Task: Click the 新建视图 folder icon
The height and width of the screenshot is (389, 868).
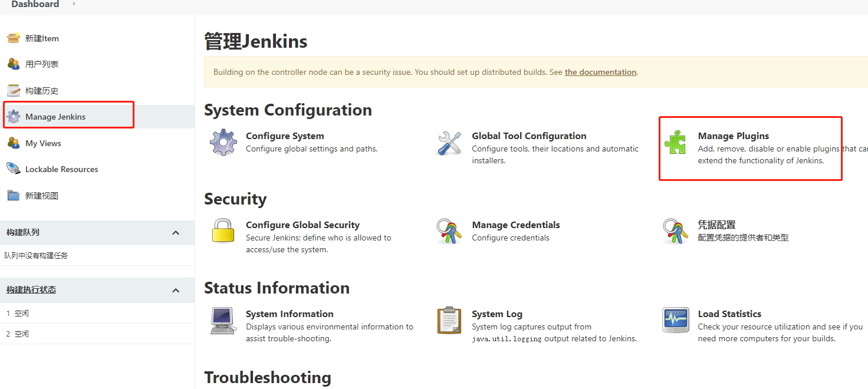Action: [14, 195]
